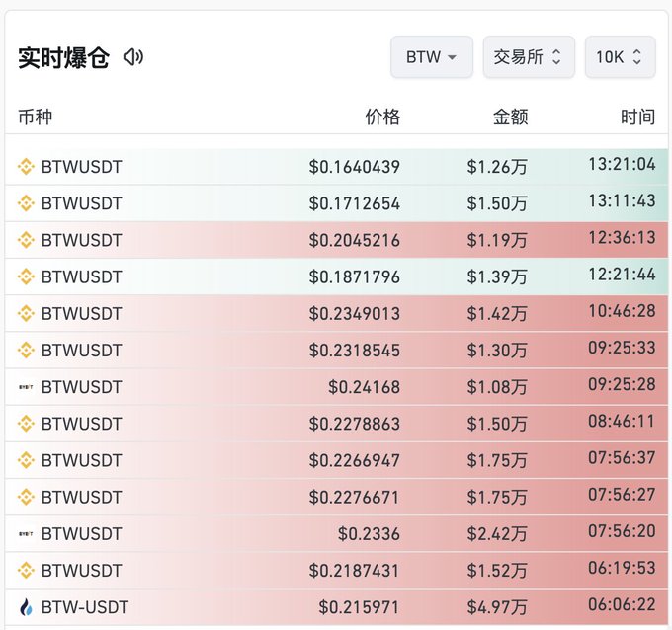Click price $0.2336

pos(369,534)
